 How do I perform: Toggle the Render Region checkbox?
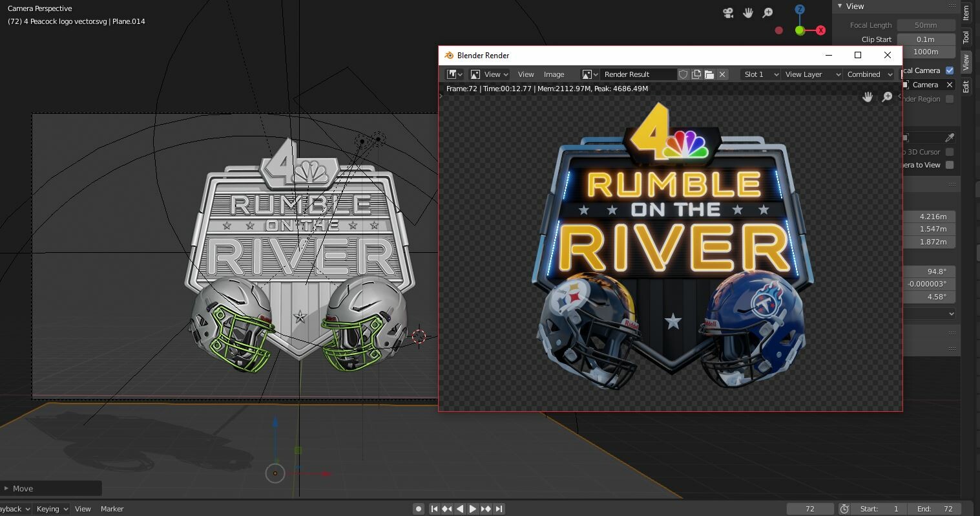(x=950, y=99)
